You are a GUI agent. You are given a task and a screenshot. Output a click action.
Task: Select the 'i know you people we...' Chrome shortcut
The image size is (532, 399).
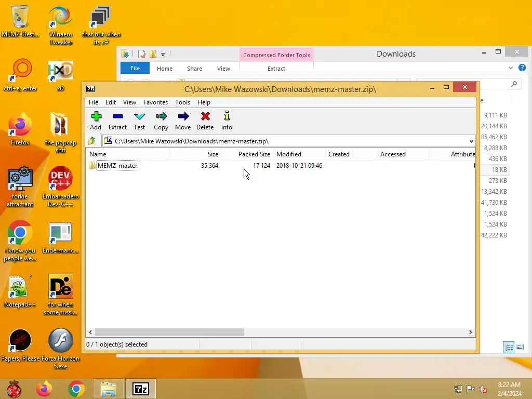20,241
